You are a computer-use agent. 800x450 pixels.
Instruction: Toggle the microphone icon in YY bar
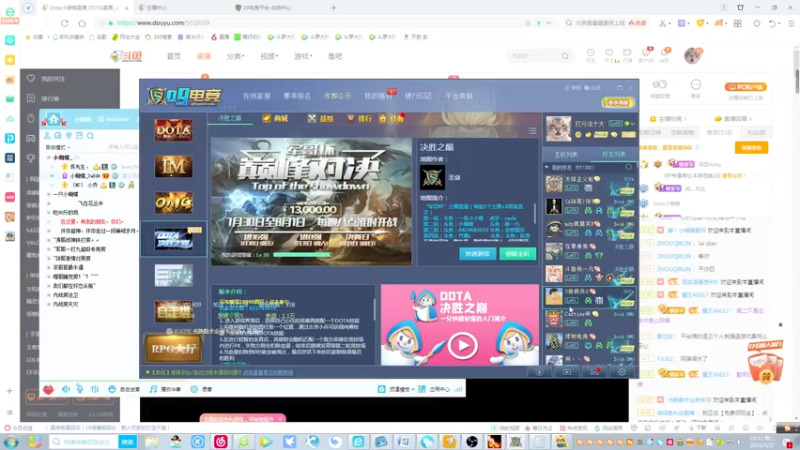tap(80, 389)
